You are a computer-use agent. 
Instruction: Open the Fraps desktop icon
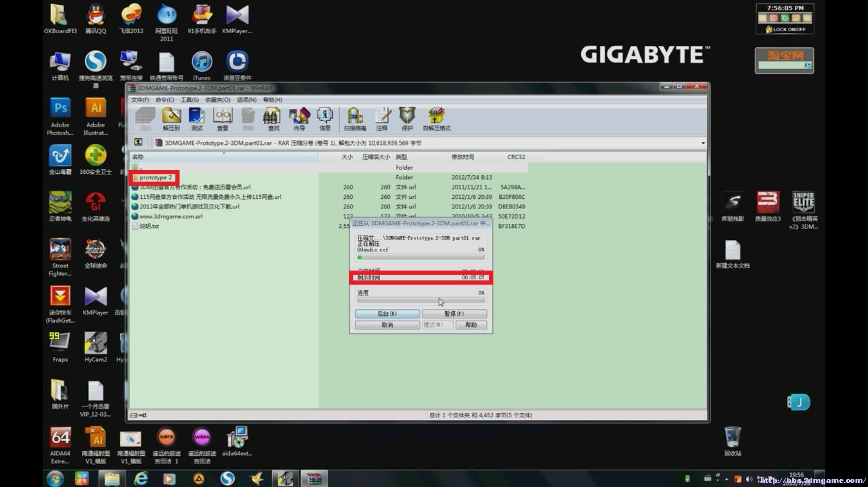60,347
